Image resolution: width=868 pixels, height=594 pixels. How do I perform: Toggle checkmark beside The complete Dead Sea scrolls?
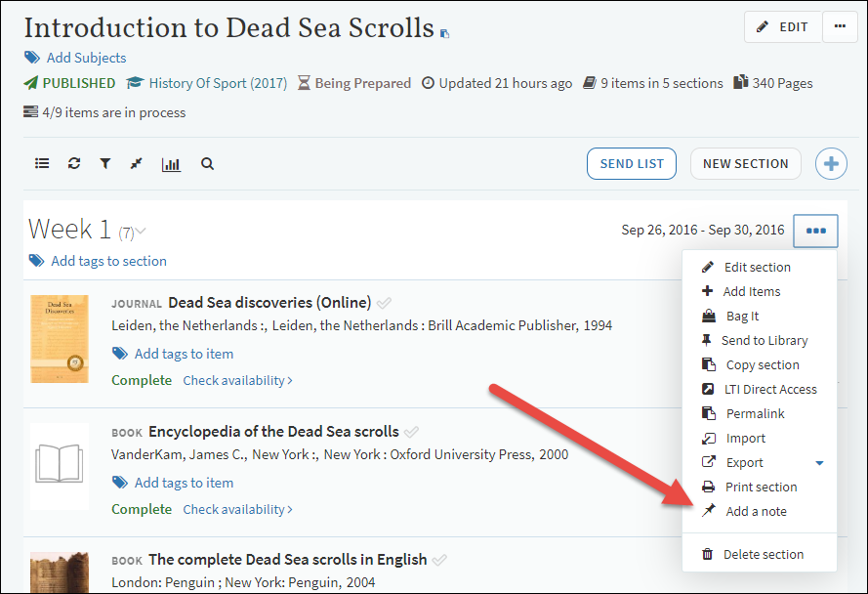click(x=439, y=560)
